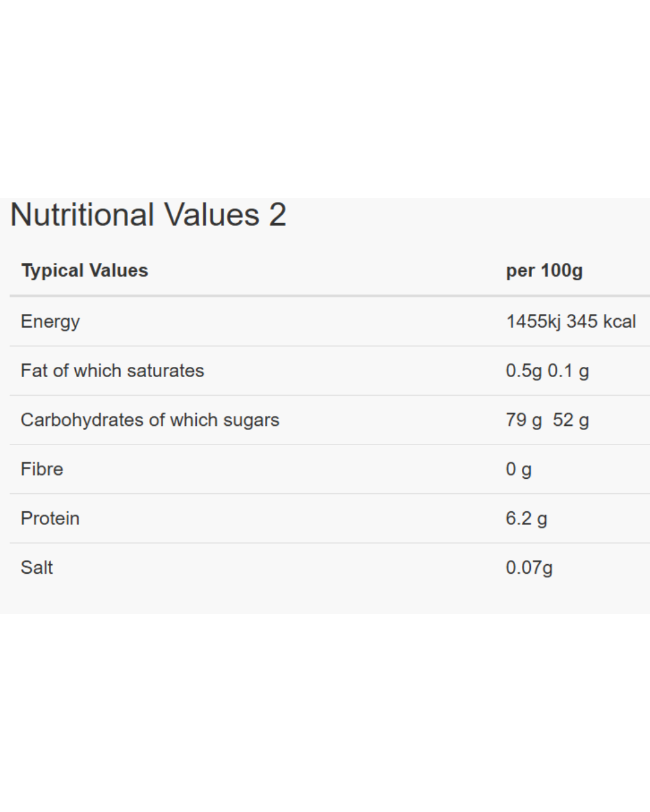This screenshot has height=812, width=650.
Task: Click the Fibre row label
Action: coord(42,469)
